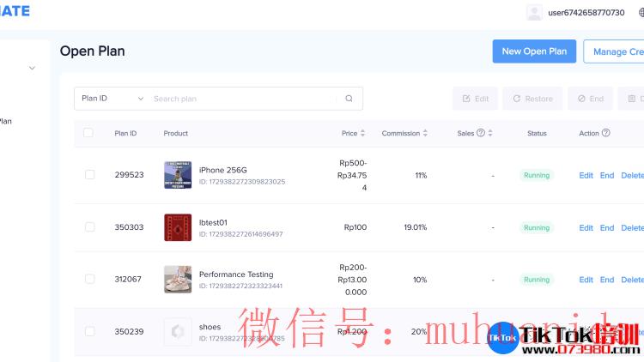
Task: Click the Action help question icon
Action: [606, 133]
